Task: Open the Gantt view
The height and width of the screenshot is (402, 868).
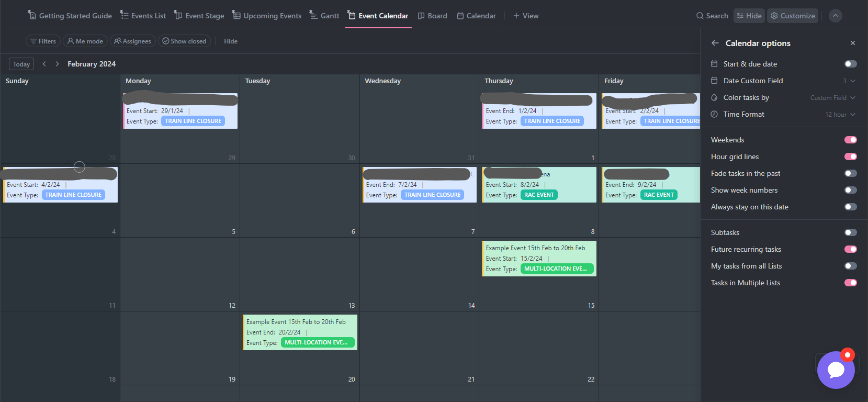Action: (324, 16)
